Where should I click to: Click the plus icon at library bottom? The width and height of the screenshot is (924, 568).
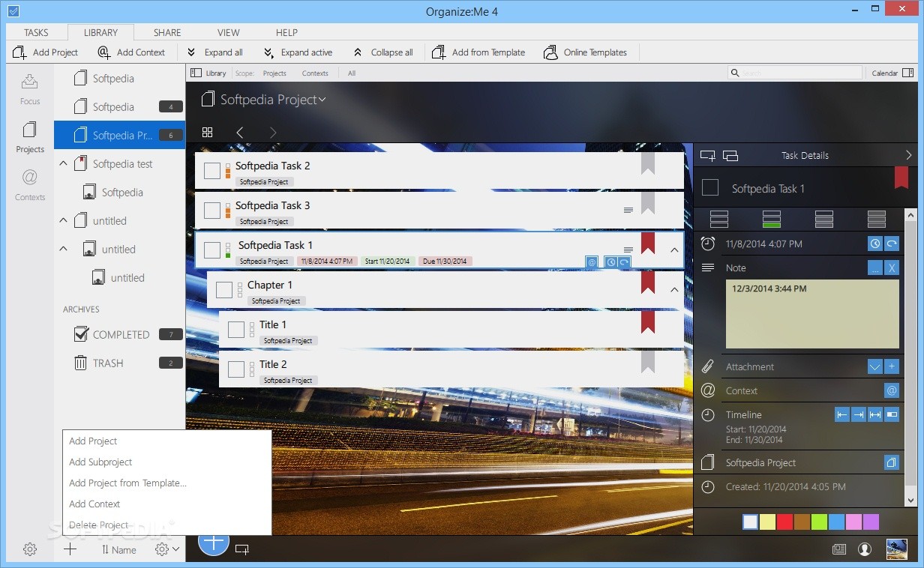pyautogui.click(x=70, y=549)
